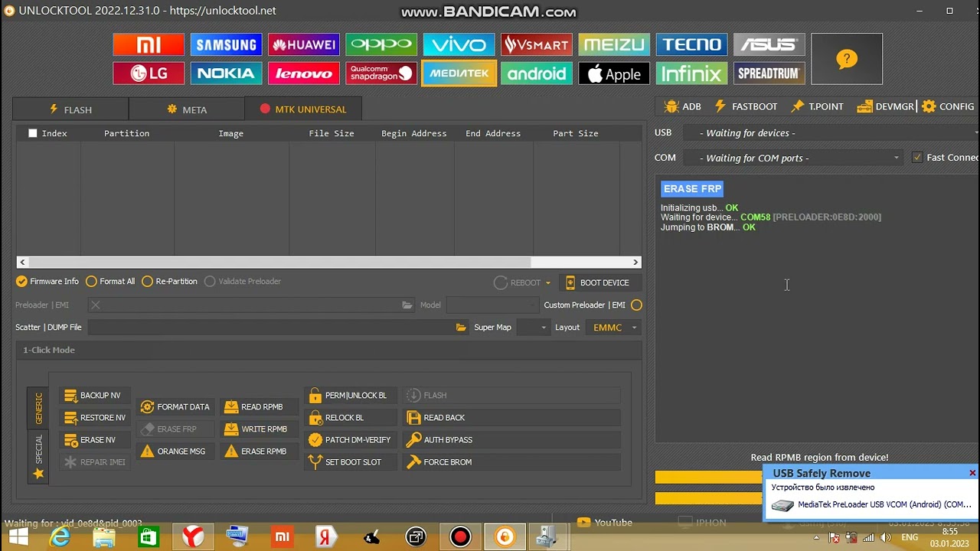Select the Android logo
This screenshot has height=551, width=980.
pos(537,73)
